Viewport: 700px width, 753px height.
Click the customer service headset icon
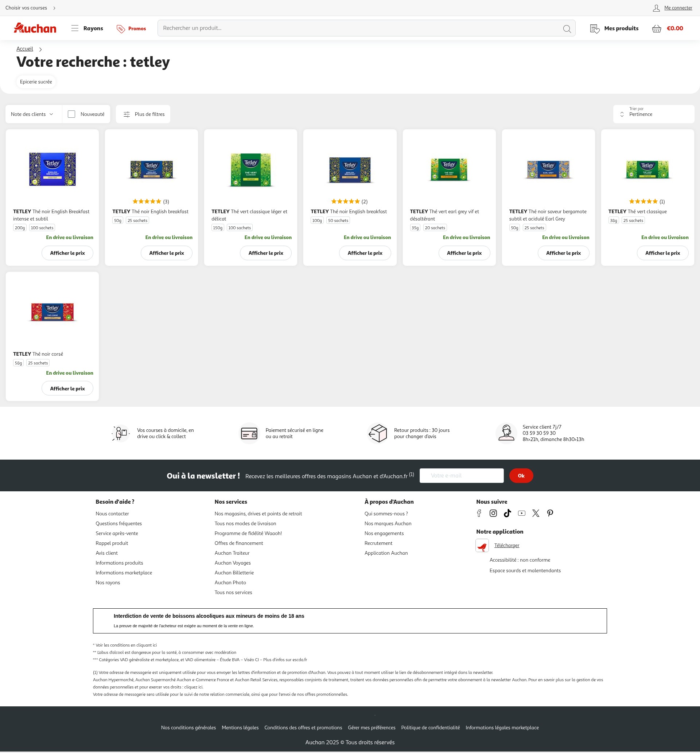[x=506, y=433]
